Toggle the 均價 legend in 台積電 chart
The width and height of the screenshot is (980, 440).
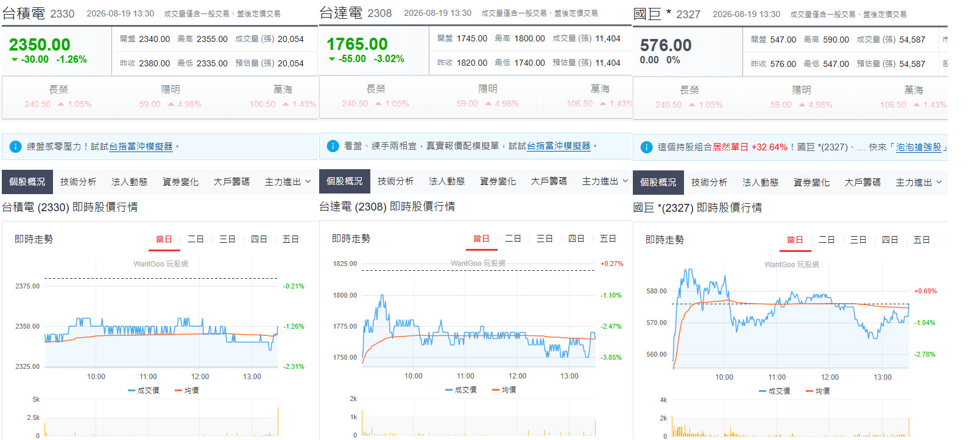pos(187,391)
